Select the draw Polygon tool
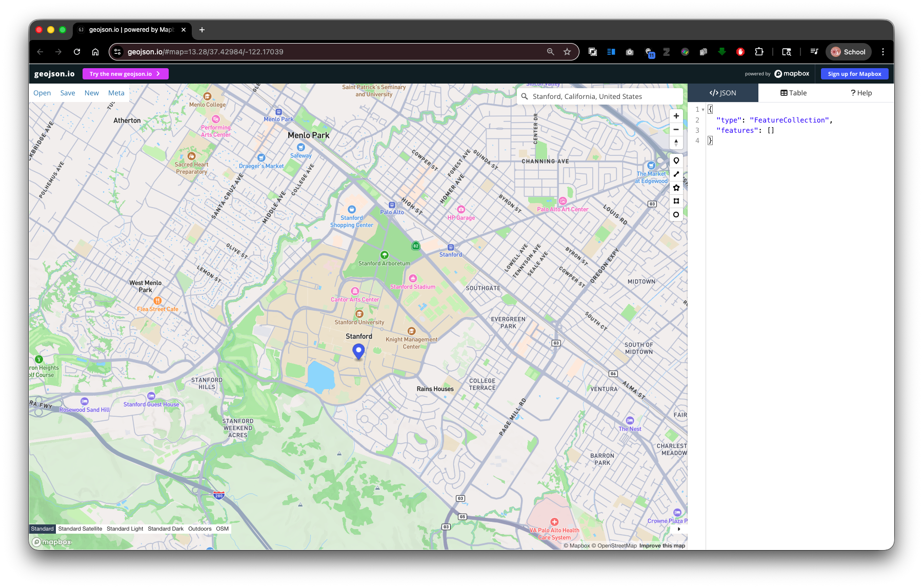This screenshot has height=588, width=923. (676, 188)
